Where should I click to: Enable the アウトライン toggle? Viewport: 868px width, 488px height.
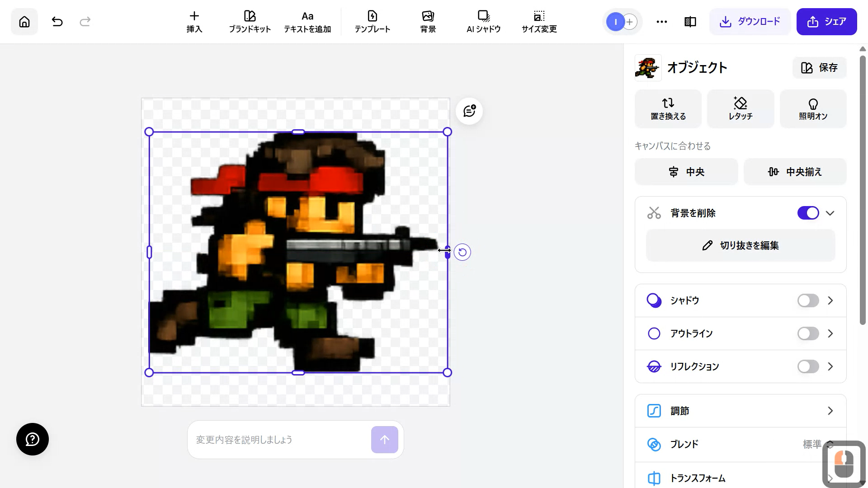point(808,333)
